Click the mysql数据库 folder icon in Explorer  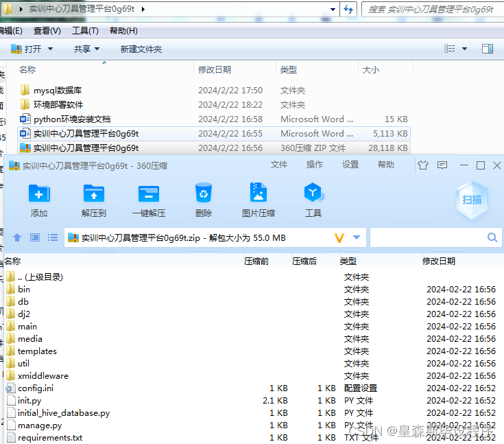point(25,90)
